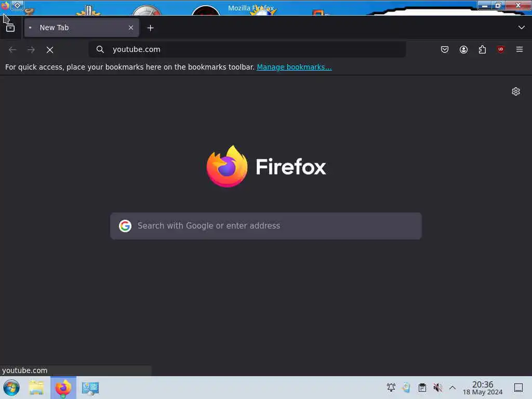Image resolution: width=532 pixels, height=399 pixels.
Task: Click the search magnifier icon in address bar
Action: 100,49
